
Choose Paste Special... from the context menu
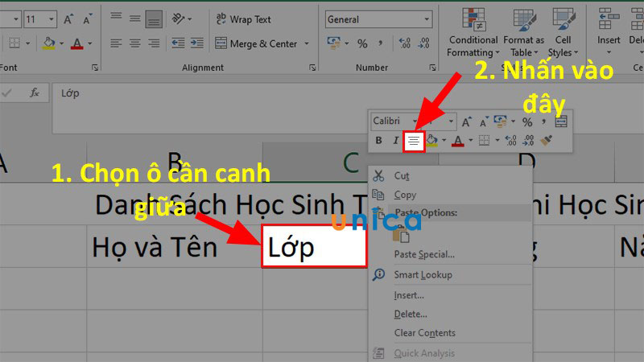pos(451,254)
